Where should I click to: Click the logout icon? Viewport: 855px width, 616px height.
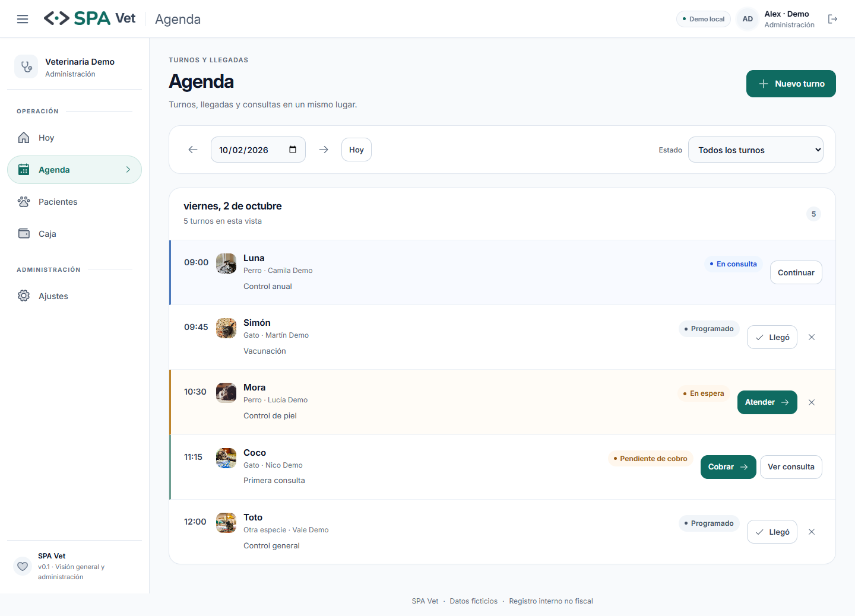coord(833,19)
